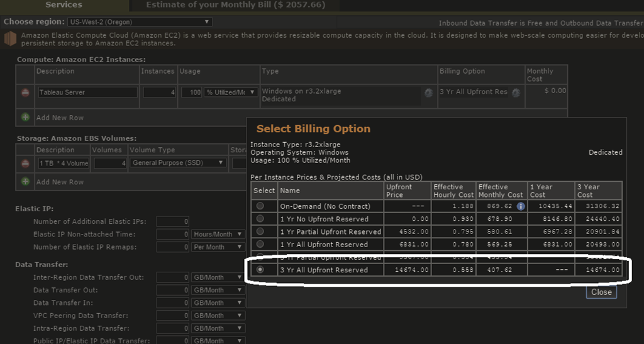Edit Data Transfer Out amount field
Screen dimensions: 644x344
tap(172, 290)
